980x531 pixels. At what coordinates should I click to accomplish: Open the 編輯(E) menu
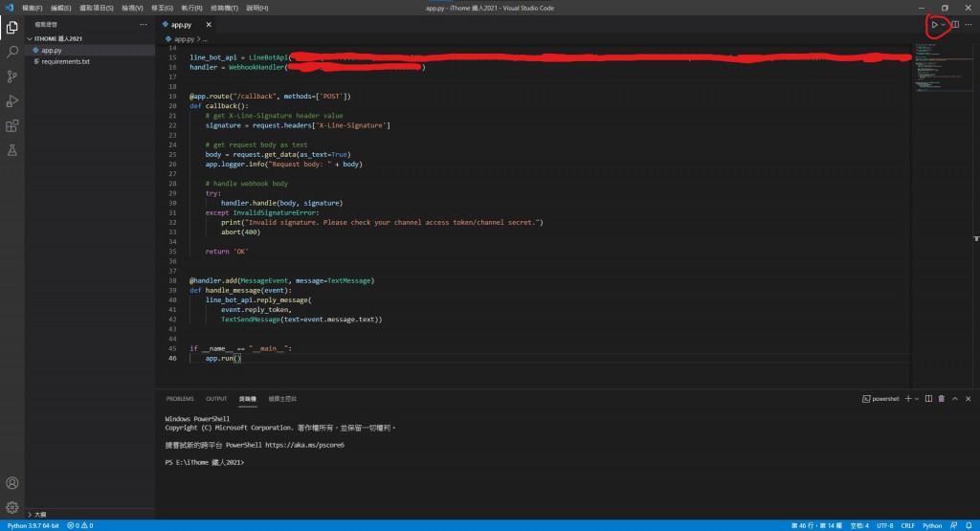pyautogui.click(x=60, y=8)
